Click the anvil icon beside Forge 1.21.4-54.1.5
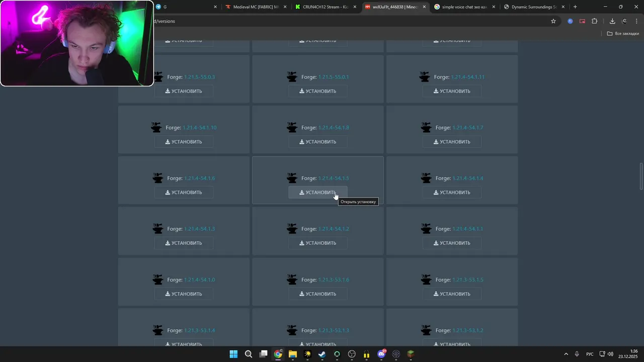This screenshot has width=644, height=362. pyautogui.click(x=292, y=178)
